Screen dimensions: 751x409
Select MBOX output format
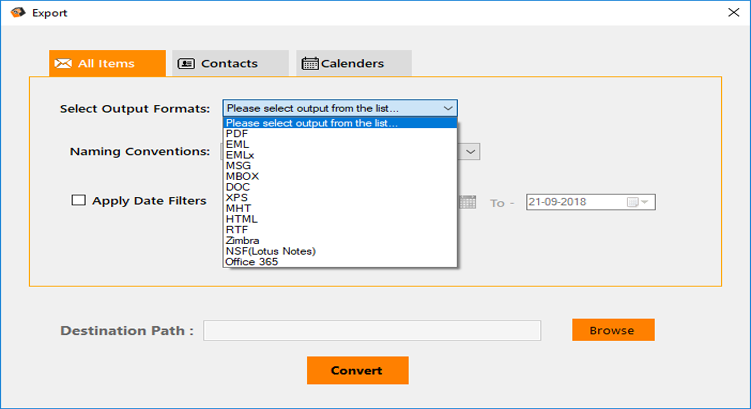(242, 176)
